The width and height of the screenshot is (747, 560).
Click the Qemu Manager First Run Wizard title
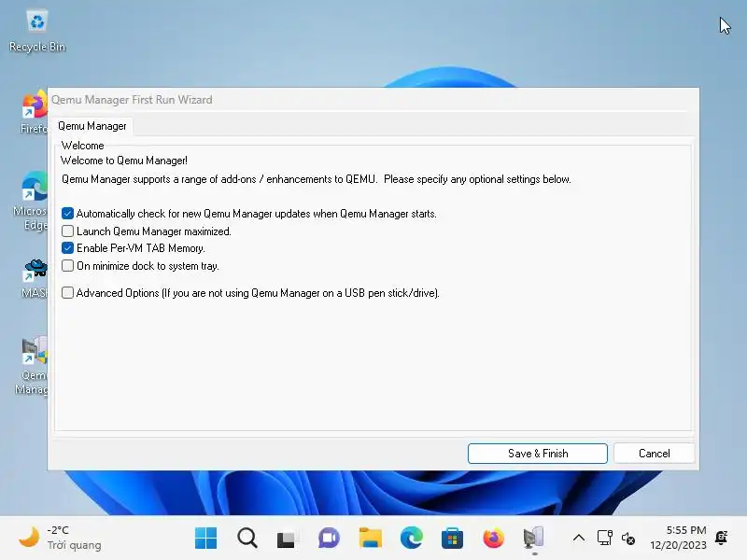(132, 100)
